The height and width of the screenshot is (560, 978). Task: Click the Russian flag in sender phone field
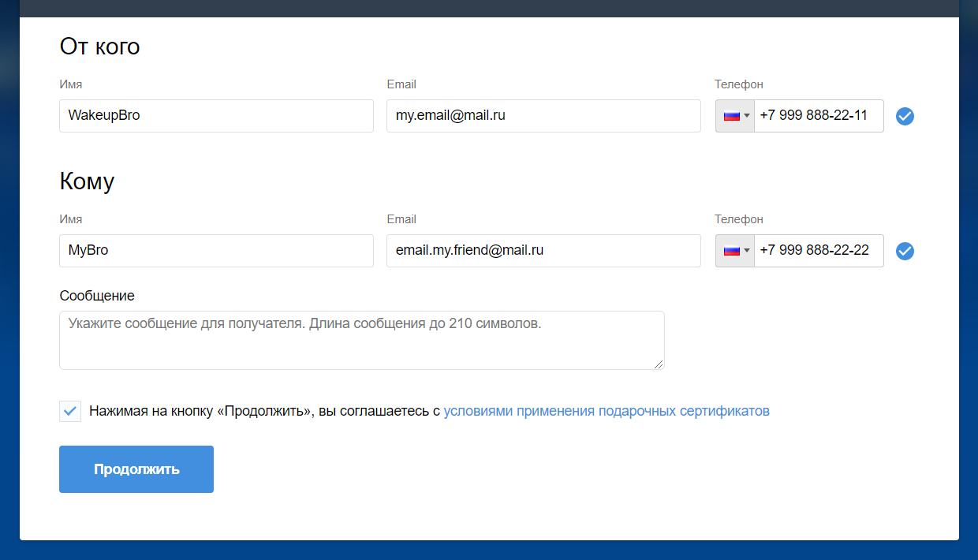pos(731,116)
